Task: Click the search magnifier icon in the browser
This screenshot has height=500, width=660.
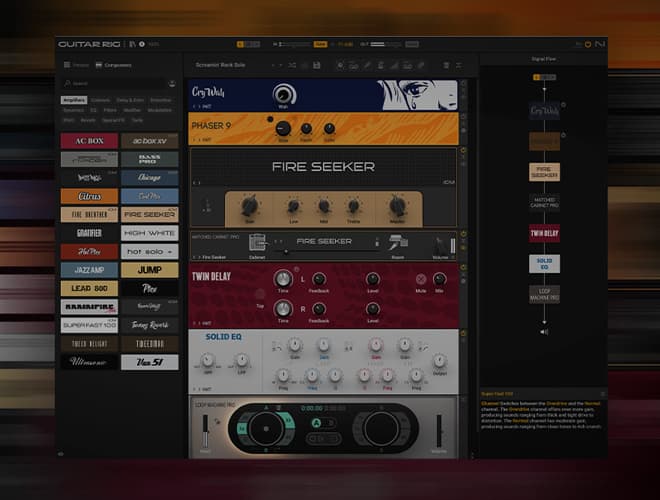Action: [67, 83]
